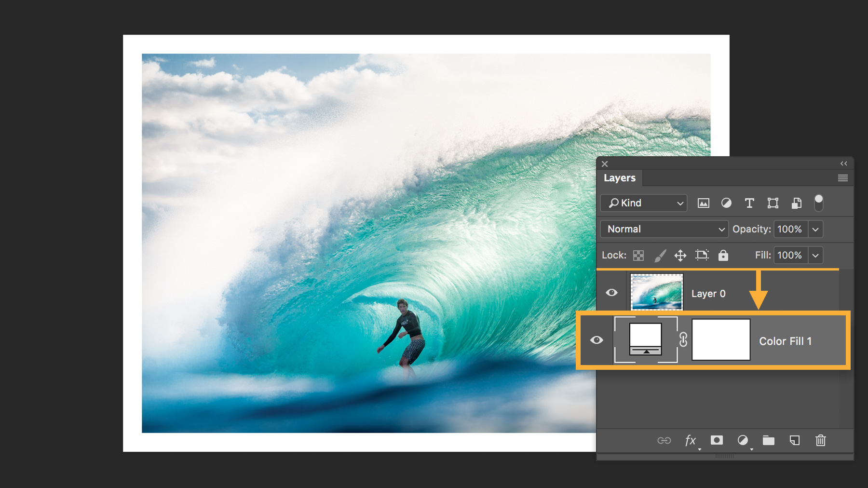Hide the Color Fill 1 layer
868x488 pixels.
[597, 340]
